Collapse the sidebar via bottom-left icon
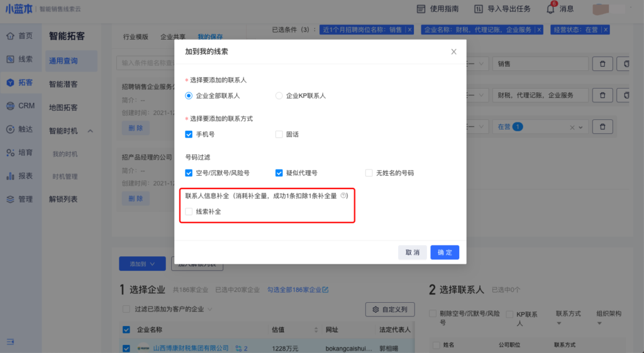 pos(10,341)
